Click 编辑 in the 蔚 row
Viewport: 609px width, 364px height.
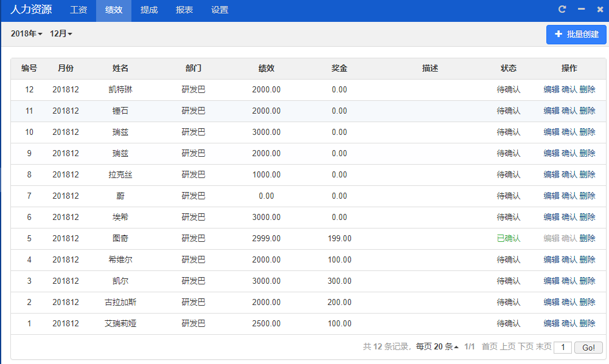tap(551, 196)
